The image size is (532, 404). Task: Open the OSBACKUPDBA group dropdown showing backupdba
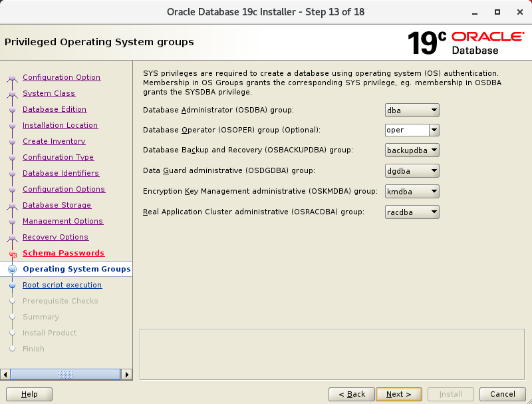pyautogui.click(x=412, y=150)
